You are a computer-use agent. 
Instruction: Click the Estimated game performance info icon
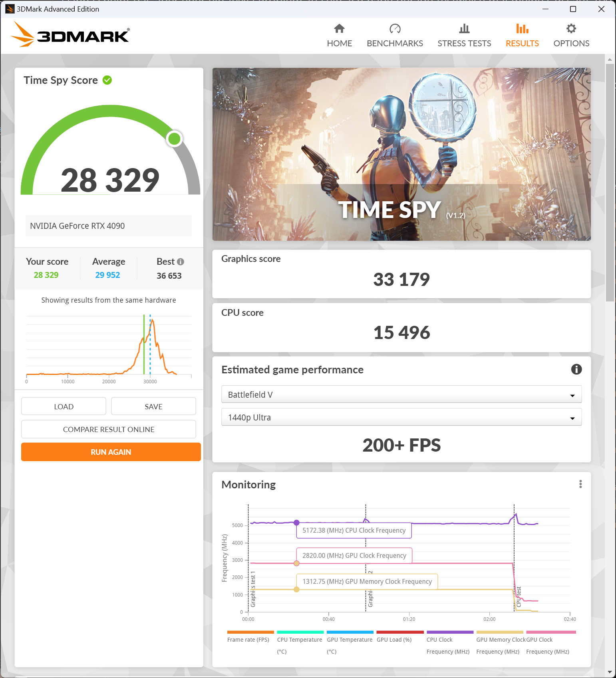click(x=576, y=369)
